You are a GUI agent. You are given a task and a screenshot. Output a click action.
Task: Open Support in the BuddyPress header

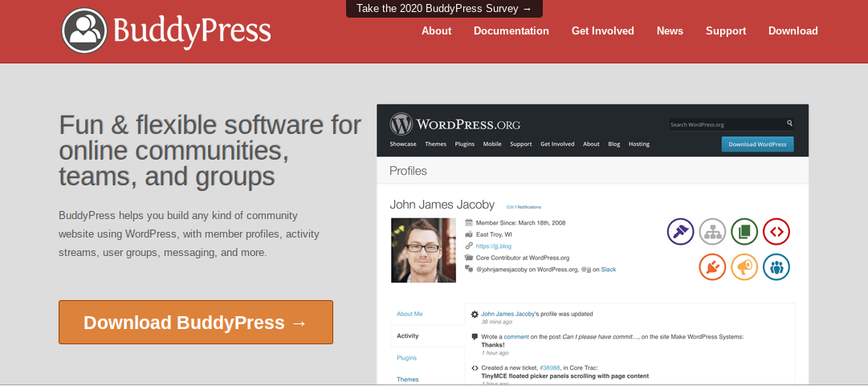726,31
